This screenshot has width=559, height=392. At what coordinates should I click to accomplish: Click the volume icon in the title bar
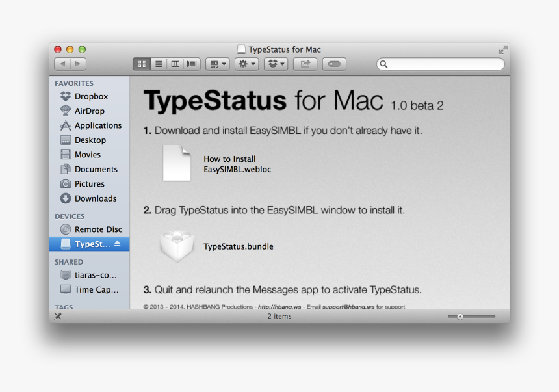(x=241, y=49)
